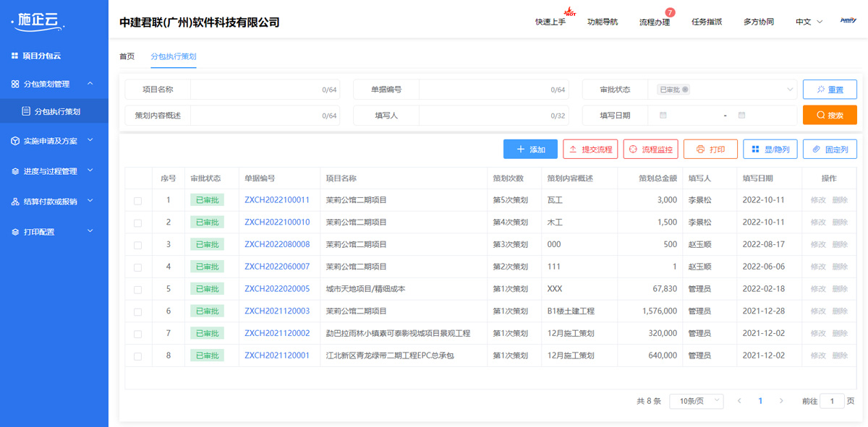Select page 1 in pagination
The width and height of the screenshot is (868, 427).
point(760,401)
